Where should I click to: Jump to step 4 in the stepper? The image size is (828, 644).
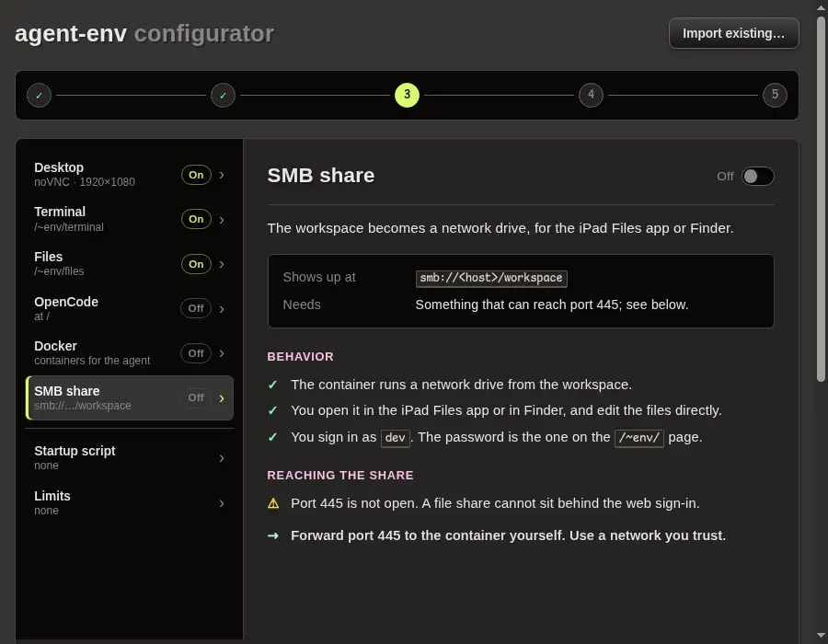tap(591, 96)
